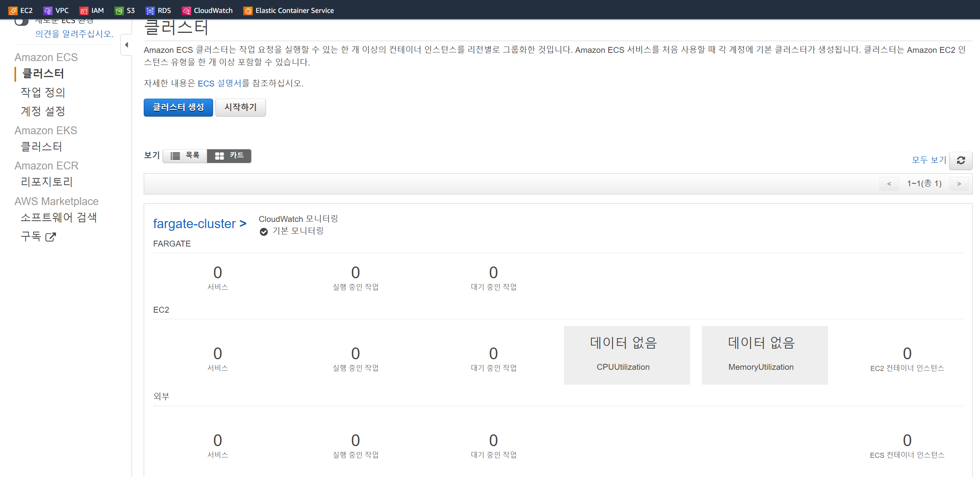Image resolution: width=980 pixels, height=477 pixels.
Task: Go to next page of clusters
Action: pyautogui.click(x=958, y=184)
